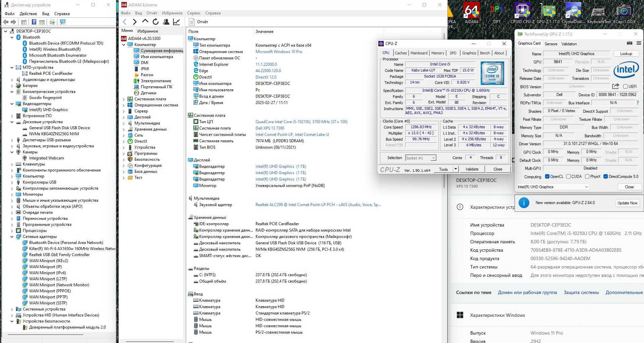This screenshot has width=644, height=343.
Task: Expand Системная плата in AIDA64 tree
Action: 123,99
